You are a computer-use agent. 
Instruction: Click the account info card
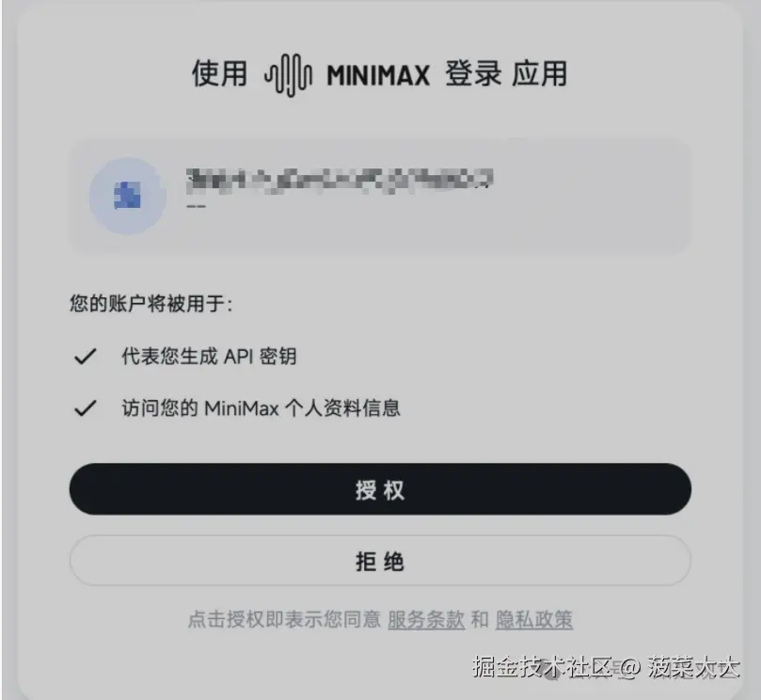[x=380, y=196]
